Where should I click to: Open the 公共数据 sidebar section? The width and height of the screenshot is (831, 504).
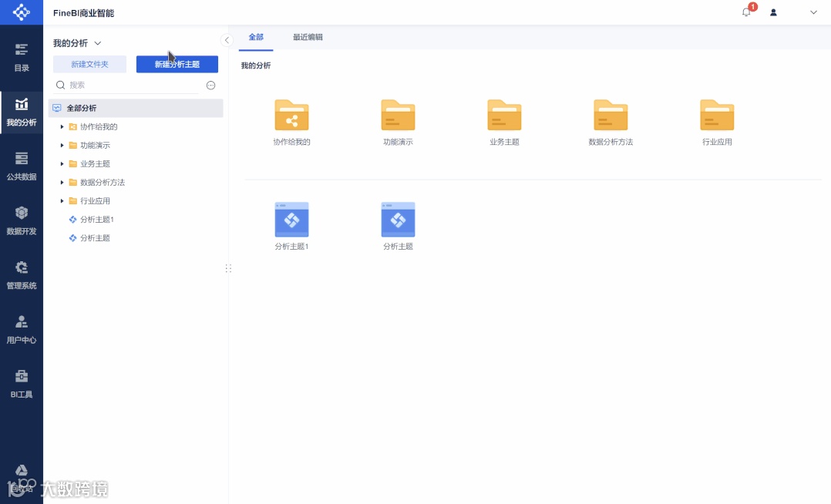tap(22, 166)
